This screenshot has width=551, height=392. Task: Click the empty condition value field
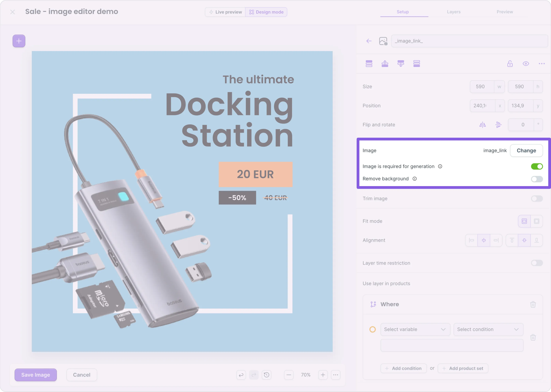click(452, 345)
